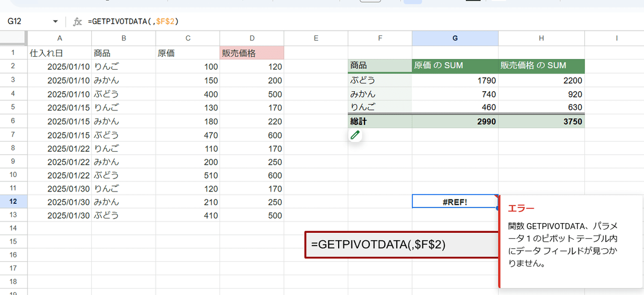Select column H header
644x295 pixels.
click(x=541, y=38)
